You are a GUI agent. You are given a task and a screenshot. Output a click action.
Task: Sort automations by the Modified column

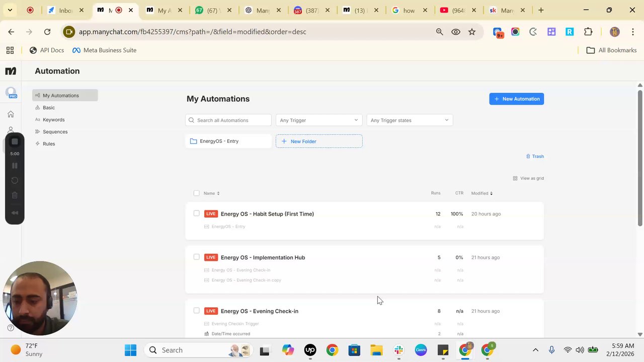pos(482,193)
